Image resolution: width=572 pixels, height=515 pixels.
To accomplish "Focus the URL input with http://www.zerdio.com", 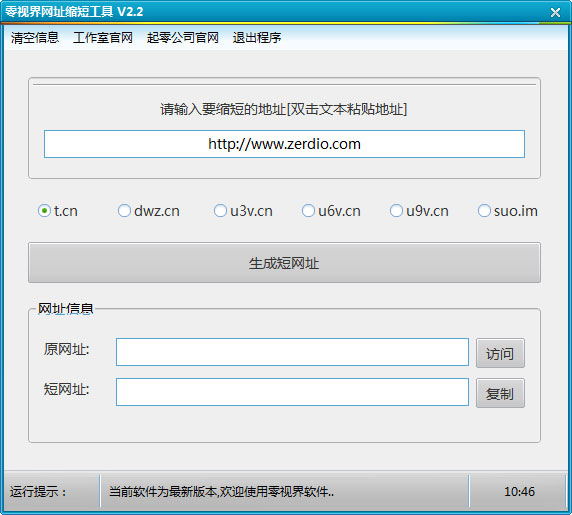I will tap(285, 144).
